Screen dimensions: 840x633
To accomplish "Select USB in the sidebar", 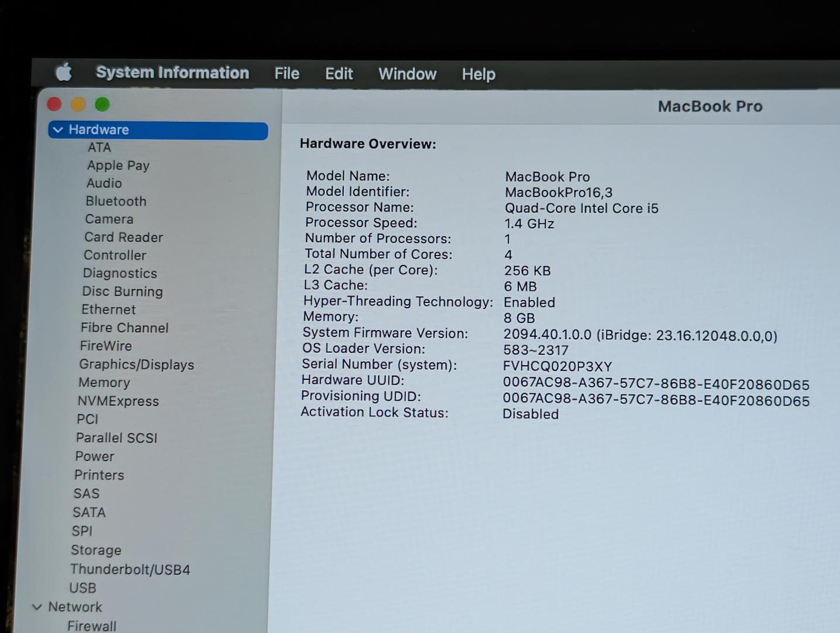I will pyautogui.click(x=83, y=588).
